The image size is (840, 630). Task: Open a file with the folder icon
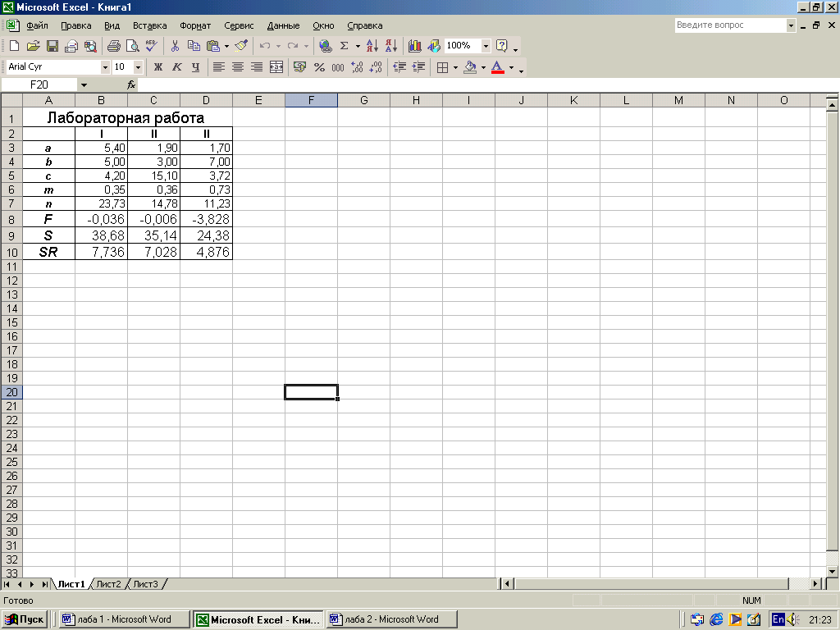33,46
